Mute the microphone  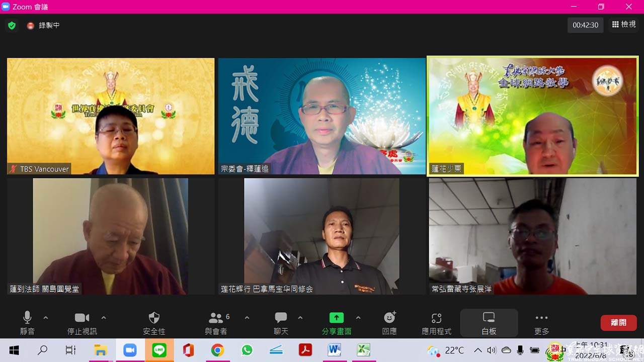click(x=27, y=323)
